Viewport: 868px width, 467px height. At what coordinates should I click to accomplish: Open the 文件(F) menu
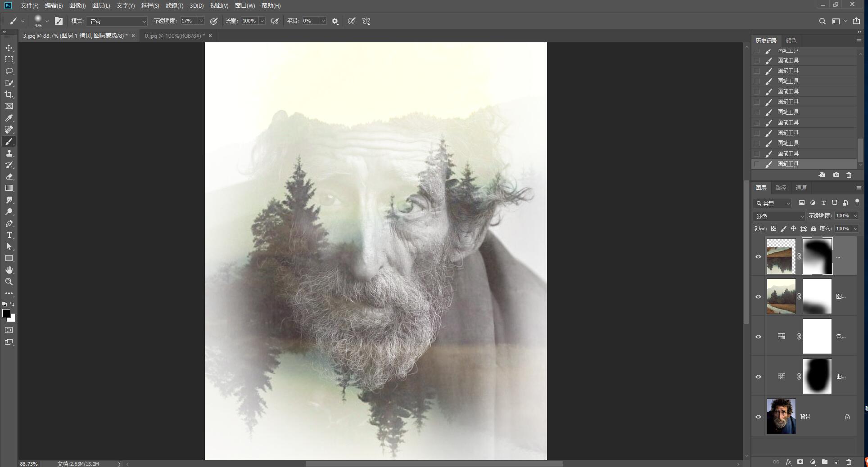pos(29,5)
